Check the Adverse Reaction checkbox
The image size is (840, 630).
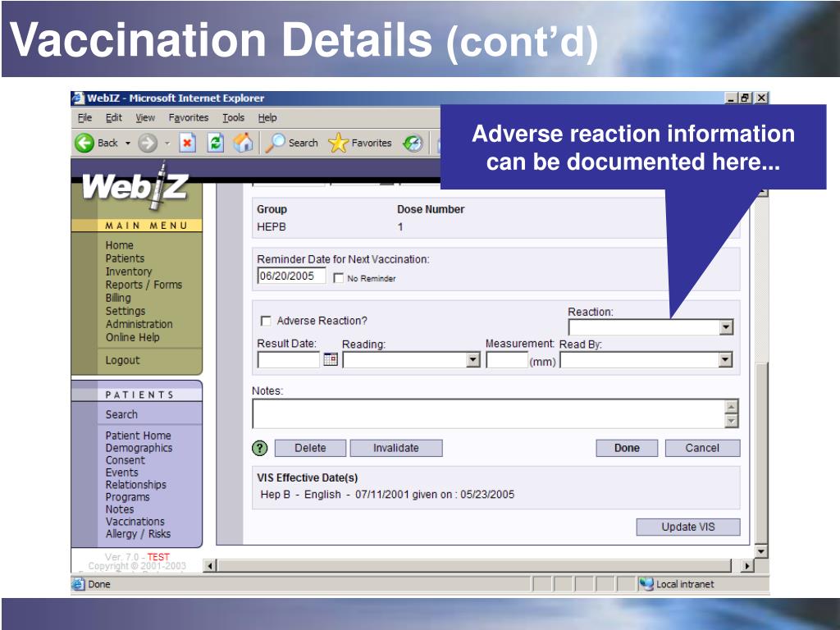265,321
